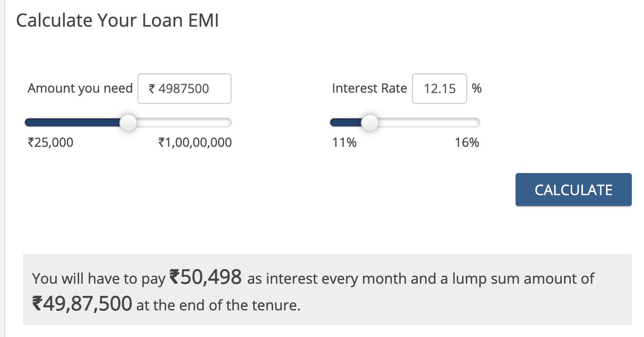This screenshot has height=337, width=644.
Task: Click the filled blue part of the interest slider
Action: pos(346,122)
